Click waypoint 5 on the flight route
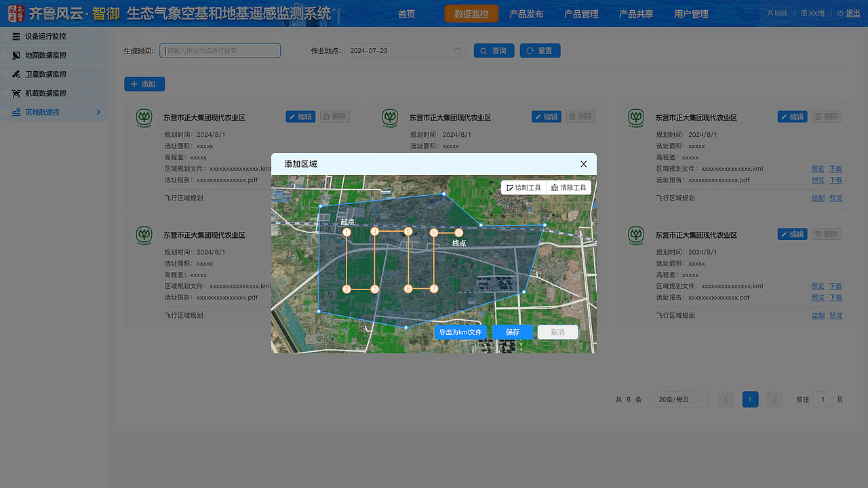Image resolution: width=868 pixels, height=488 pixels. click(408, 232)
